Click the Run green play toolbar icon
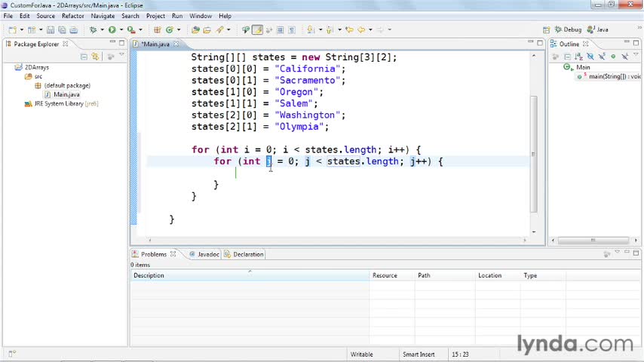Screen dimensions: 644x362 pos(112,30)
